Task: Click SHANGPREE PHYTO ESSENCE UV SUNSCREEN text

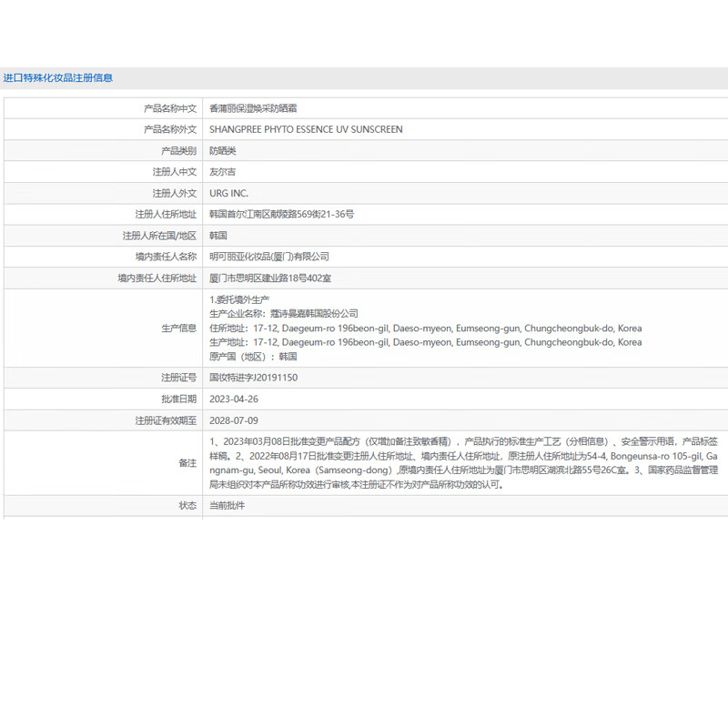Action: pos(306,129)
